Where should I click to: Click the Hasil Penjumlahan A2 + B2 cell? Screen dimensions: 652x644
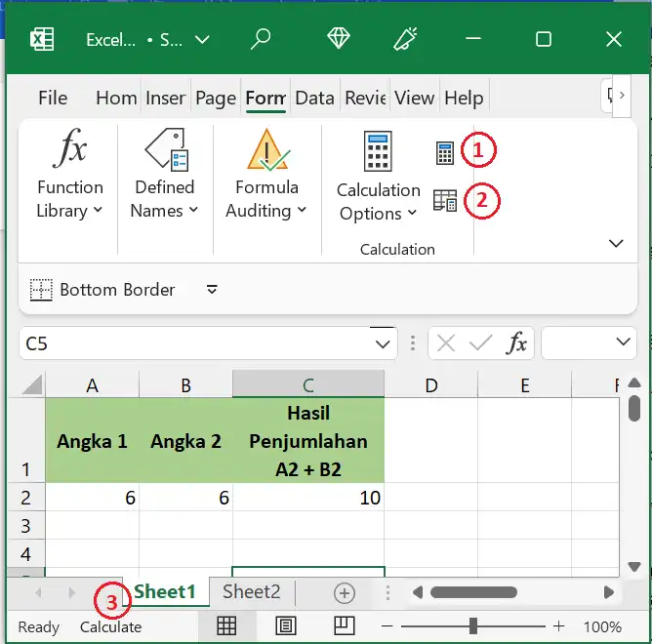(308, 440)
